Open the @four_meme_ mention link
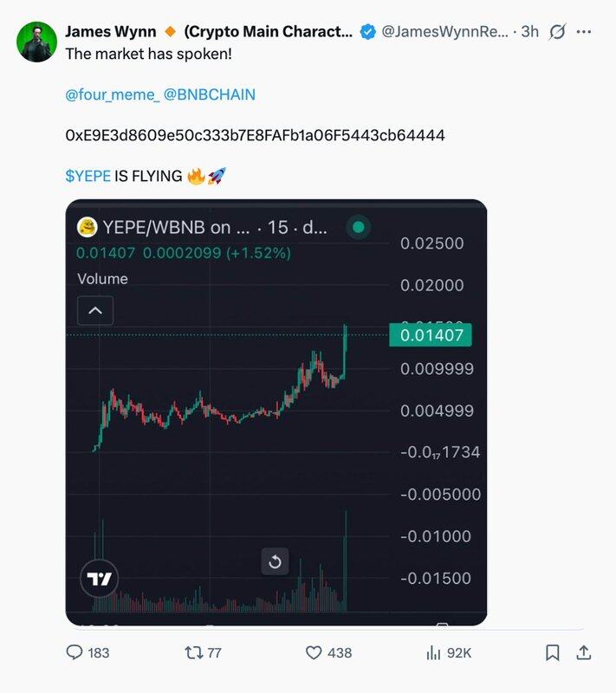This screenshot has width=616, height=693. [112, 94]
